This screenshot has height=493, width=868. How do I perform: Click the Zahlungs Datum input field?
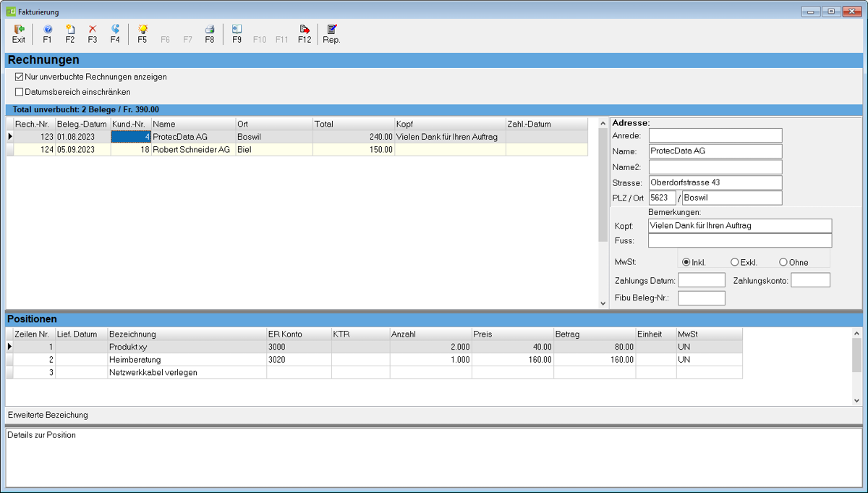point(701,280)
